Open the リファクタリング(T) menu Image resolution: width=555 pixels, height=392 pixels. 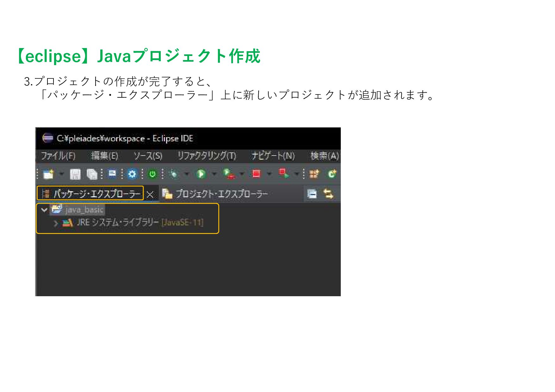tap(207, 156)
